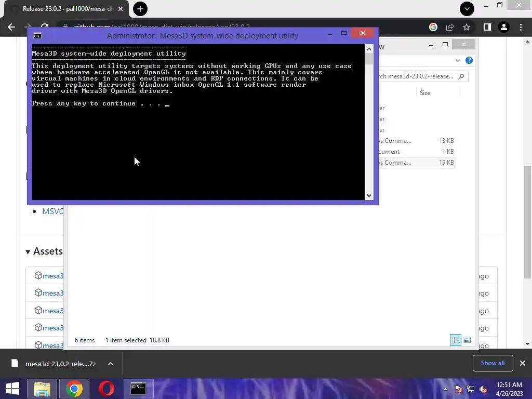The width and height of the screenshot is (532, 399).
Task: Click the network tray icon
Action: [471, 389]
